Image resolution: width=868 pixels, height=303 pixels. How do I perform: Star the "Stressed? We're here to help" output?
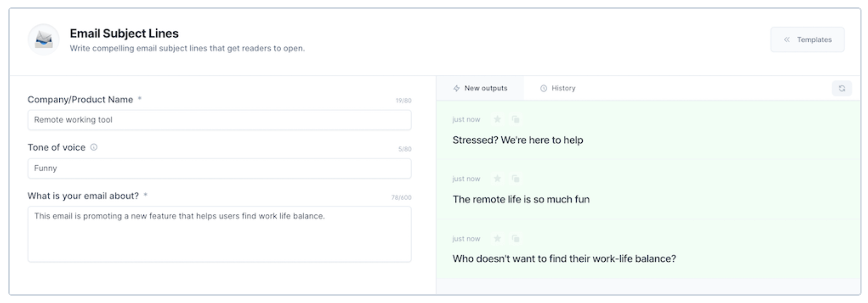(x=497, y=119)
